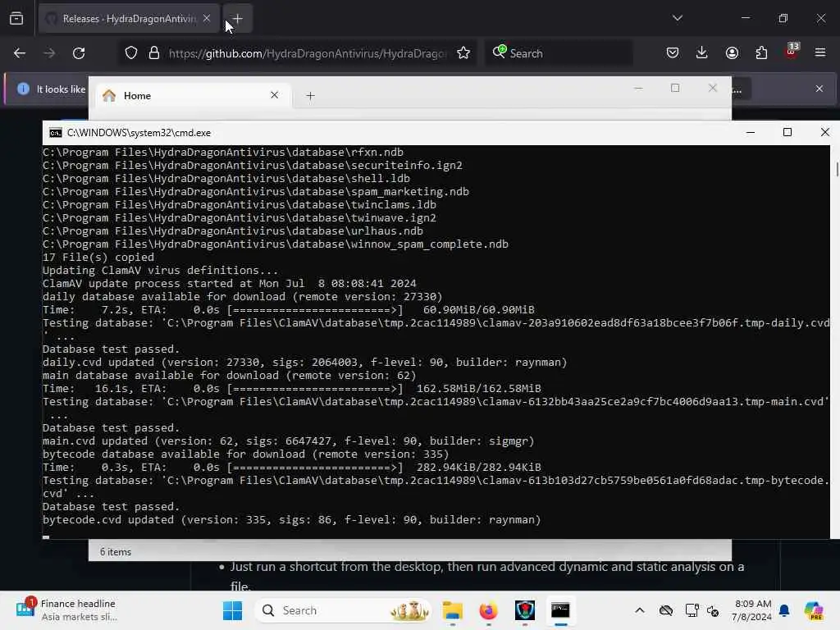Switch to the Releases HydraDragonAntivirus tab
The width and height of the screenshot is (840, 630).
pyautogui.click(x=129, y=19)
